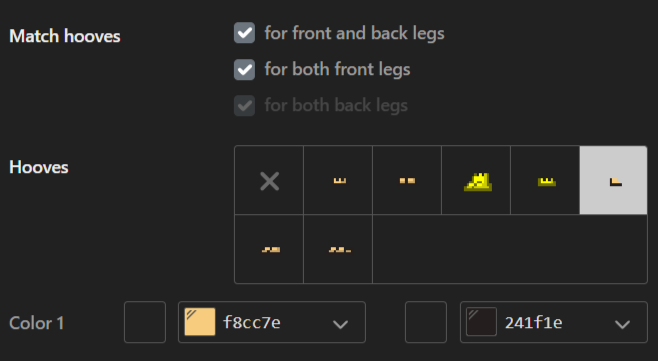Click the 241f1e hex value text

coord(533,322)
